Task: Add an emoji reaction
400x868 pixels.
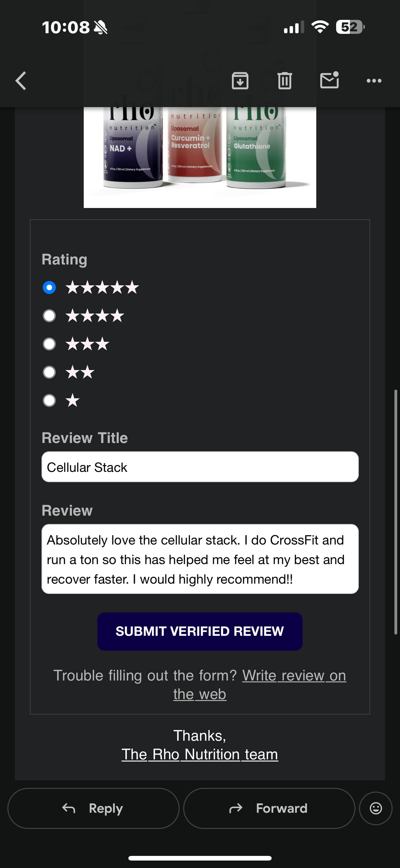Action: tap(376, 808)
